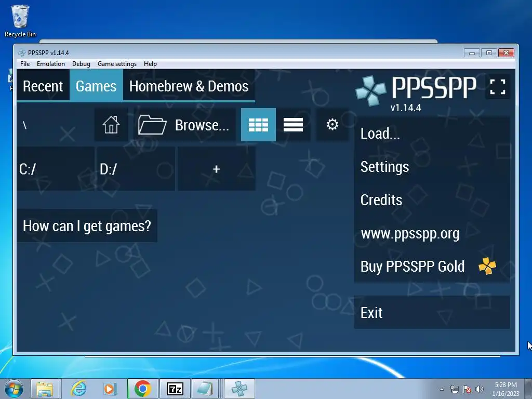
Task: Open the File menu
Action: (x=25, y=64)
